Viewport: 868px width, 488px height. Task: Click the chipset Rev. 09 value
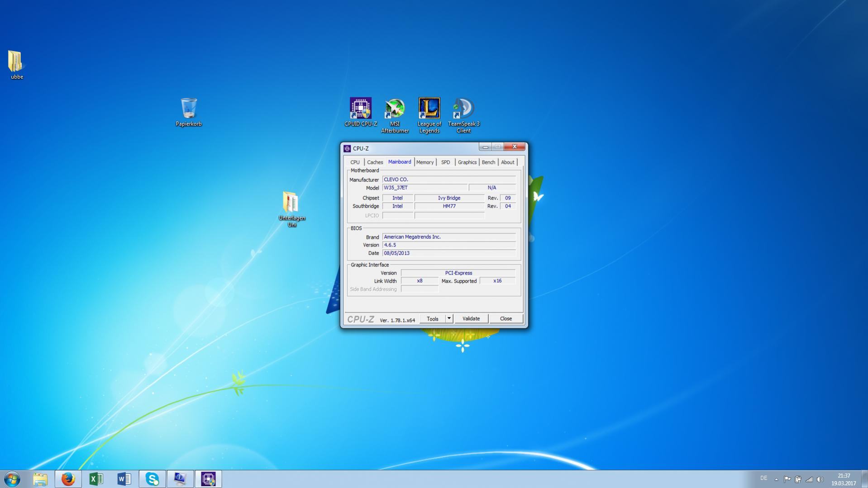pyautogui.click(x=508, y=198)
